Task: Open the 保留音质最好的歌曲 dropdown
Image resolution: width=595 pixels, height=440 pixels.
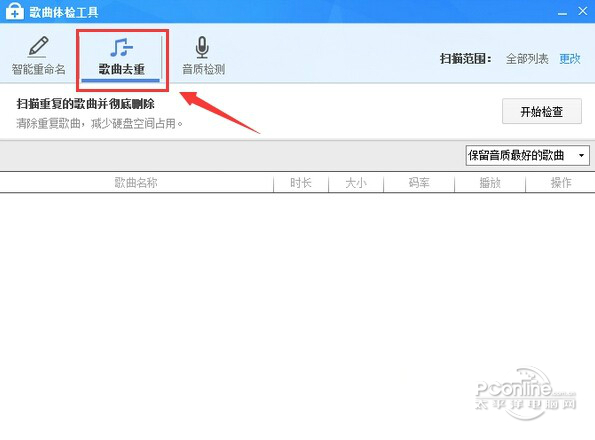Action: (527, 156)
